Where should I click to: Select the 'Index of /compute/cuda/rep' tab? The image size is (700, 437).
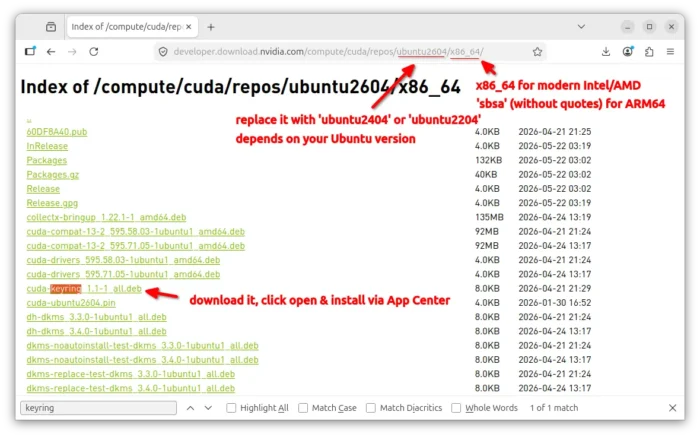[x=133, y=27]
